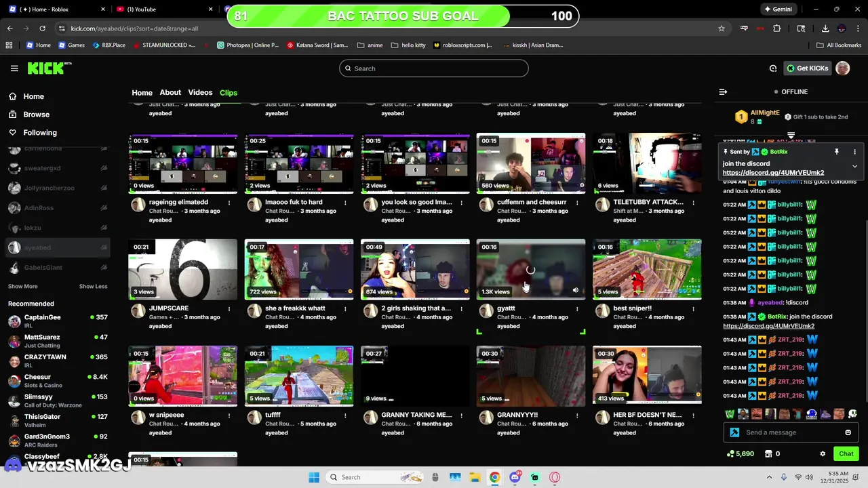
Task: Switch to the About tab
Action: [x=170, y=93]
